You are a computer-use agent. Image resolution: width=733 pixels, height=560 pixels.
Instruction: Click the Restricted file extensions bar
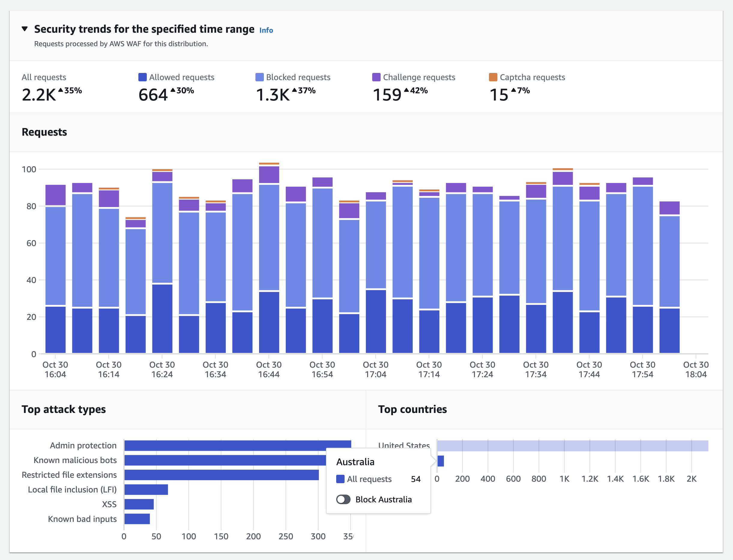tap(221, 475)
